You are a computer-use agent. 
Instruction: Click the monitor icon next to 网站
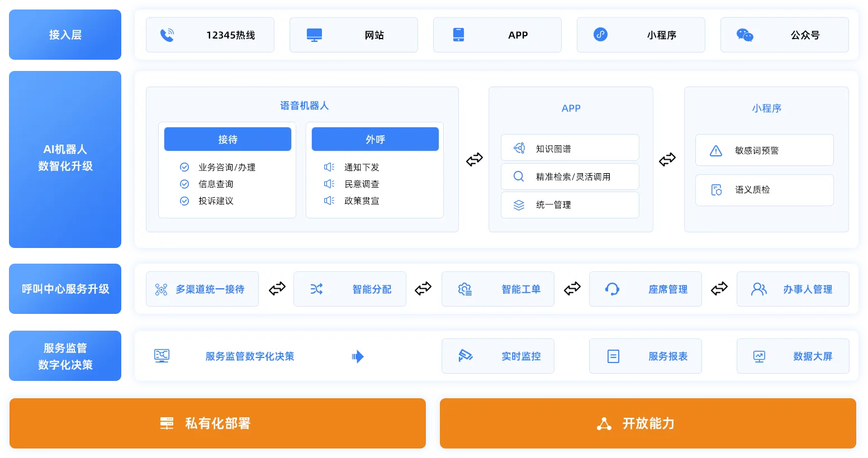click(314, 35)
